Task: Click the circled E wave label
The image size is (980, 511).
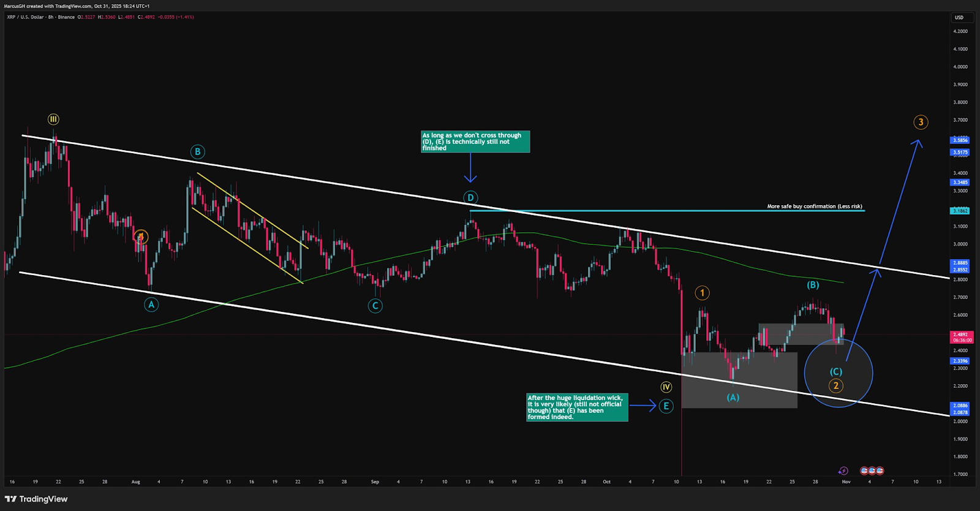Action: point(666,406)
